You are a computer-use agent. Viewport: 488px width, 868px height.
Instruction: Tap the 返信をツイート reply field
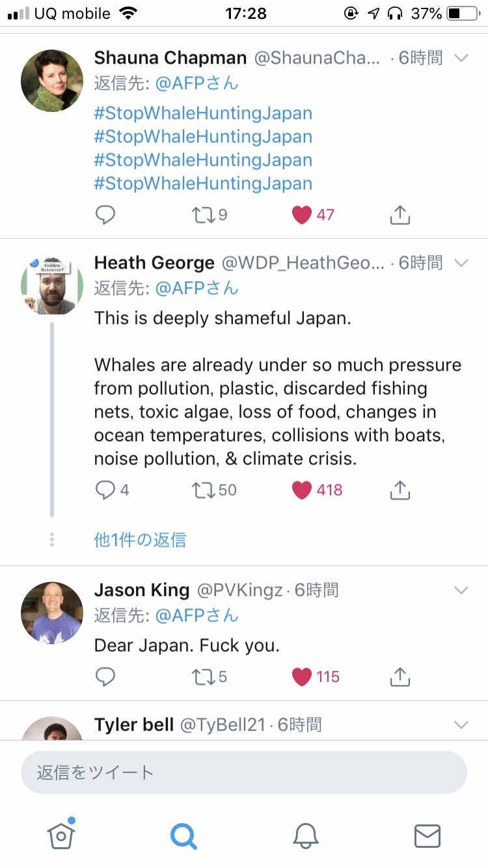pos(244,772)
